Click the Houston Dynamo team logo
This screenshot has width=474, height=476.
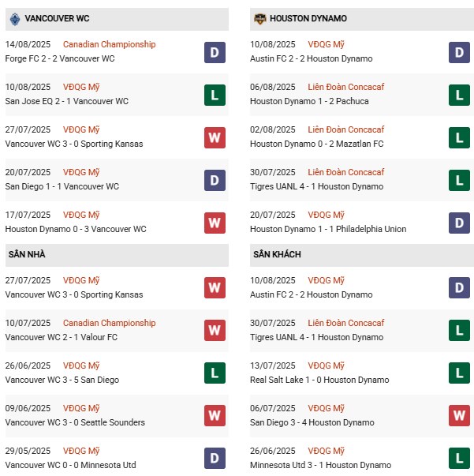click(x=259, y=18)
